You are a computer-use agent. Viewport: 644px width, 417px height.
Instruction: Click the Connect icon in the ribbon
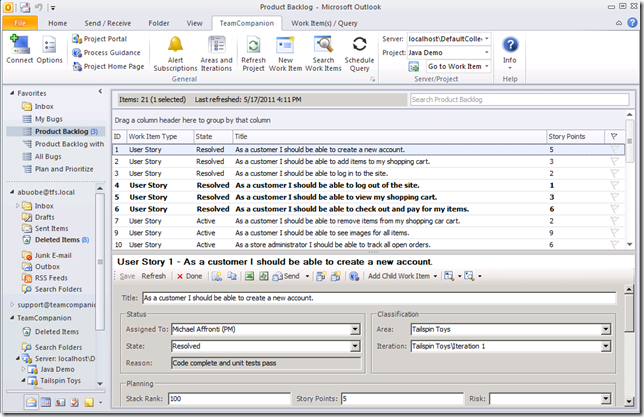pyautogui.click(x=20, y=49)
